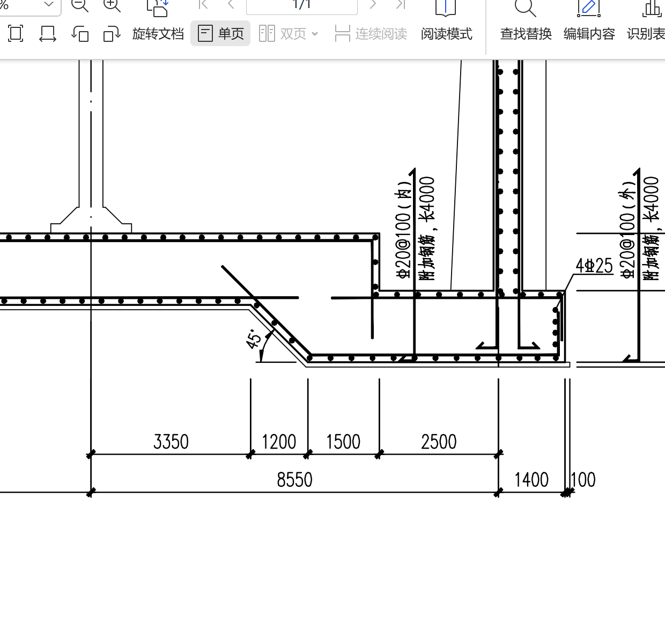This screenshot has height=644, width=665.
Task: Click the 1400 dimension label
Action: tap(531, 480)
